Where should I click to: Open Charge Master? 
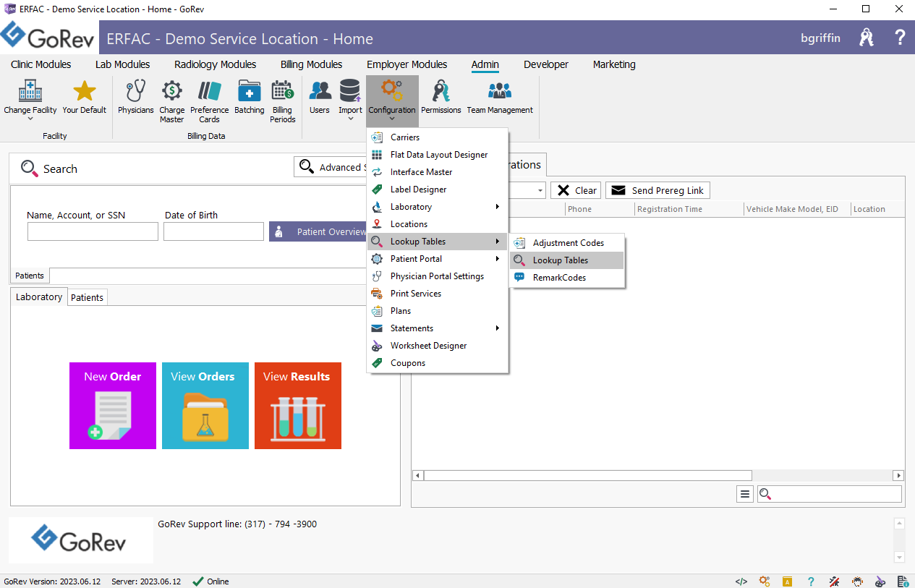[x=172, y=101]
